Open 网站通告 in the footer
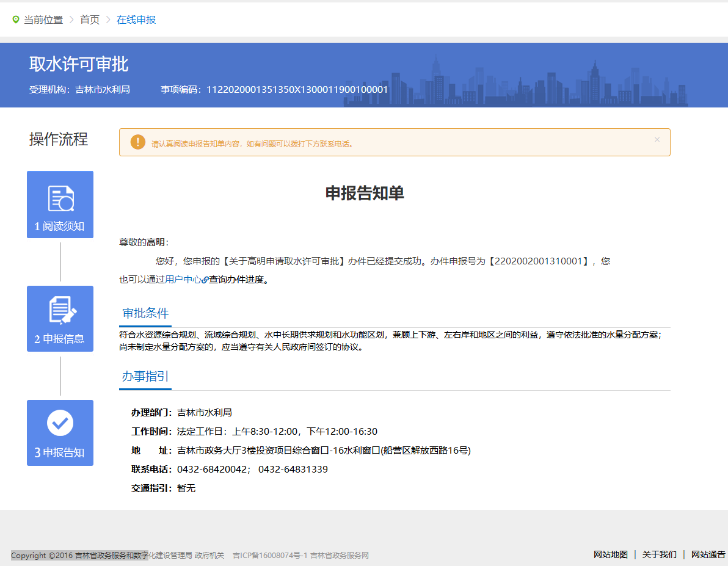This screenshot has width=728, height=566. point(708,554)
